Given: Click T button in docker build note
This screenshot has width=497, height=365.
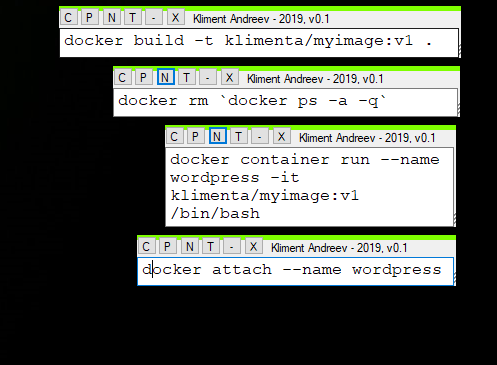Looking at the screenshot, I should click(133, 17).
